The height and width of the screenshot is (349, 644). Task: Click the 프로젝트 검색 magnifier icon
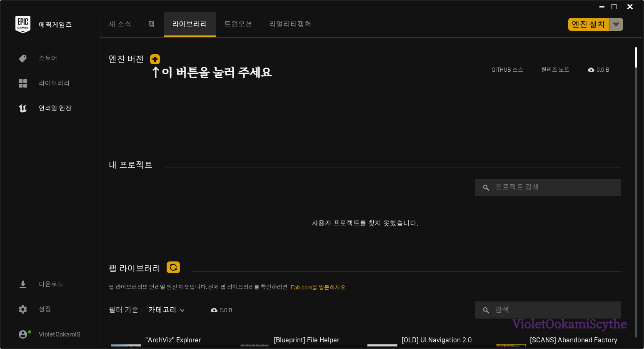point(486,188)
